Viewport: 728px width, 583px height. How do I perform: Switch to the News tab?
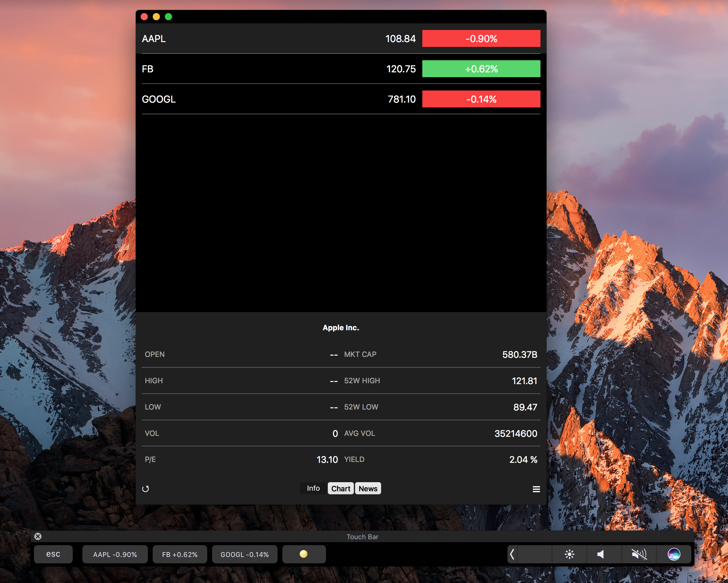[x=368, y=488]
